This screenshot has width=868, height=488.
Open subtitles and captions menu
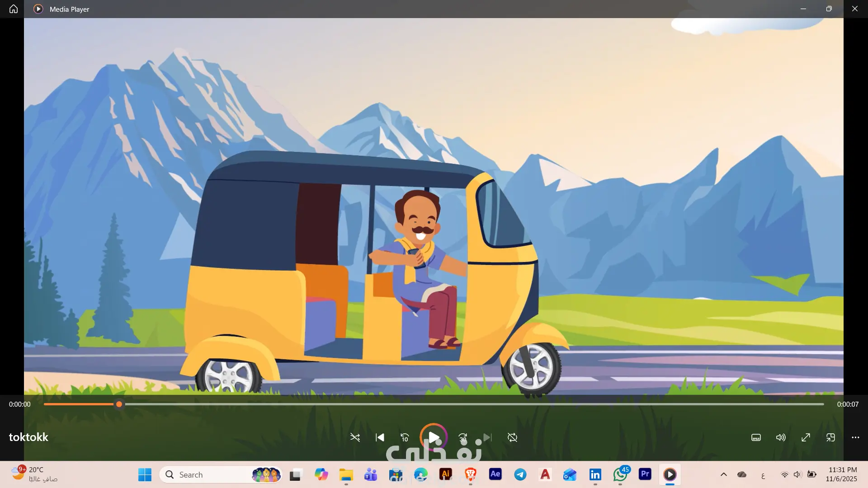(x=756, y=437)
